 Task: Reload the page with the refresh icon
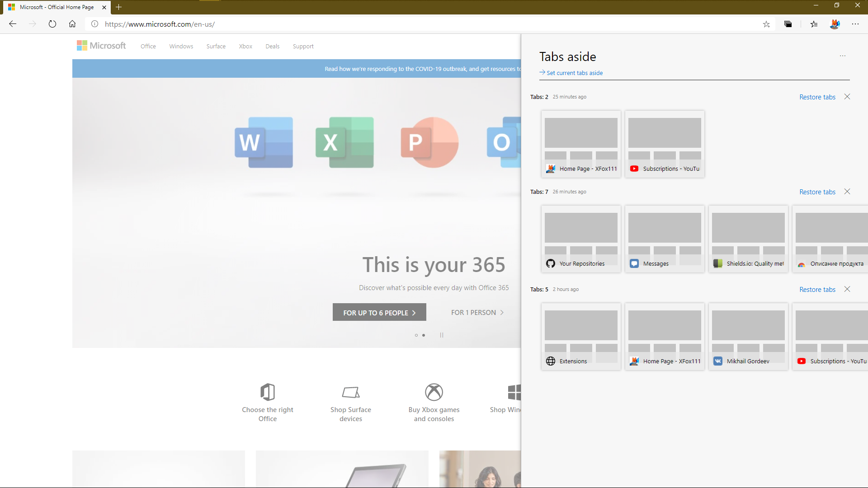click(52, 24)
